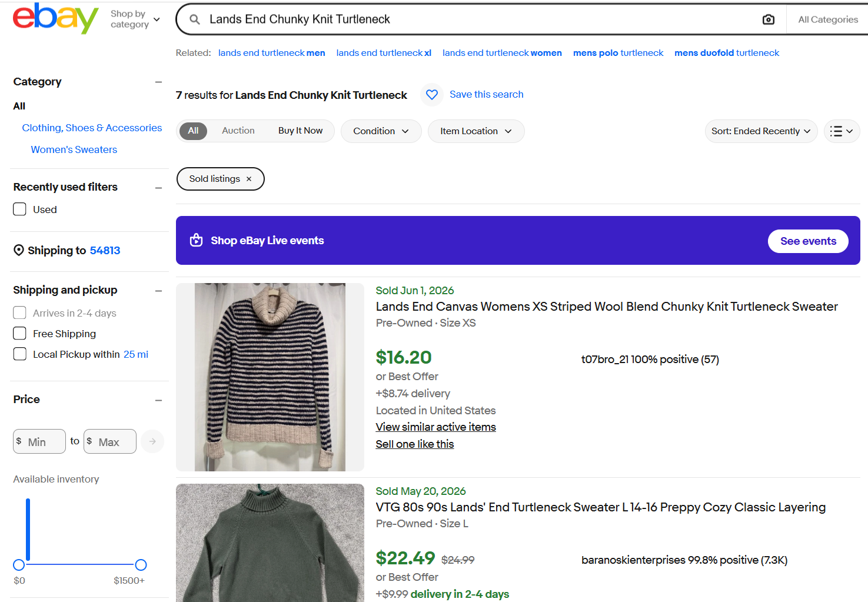Open the list view options menu
868x602 pixels.
(x=842, y=131)
